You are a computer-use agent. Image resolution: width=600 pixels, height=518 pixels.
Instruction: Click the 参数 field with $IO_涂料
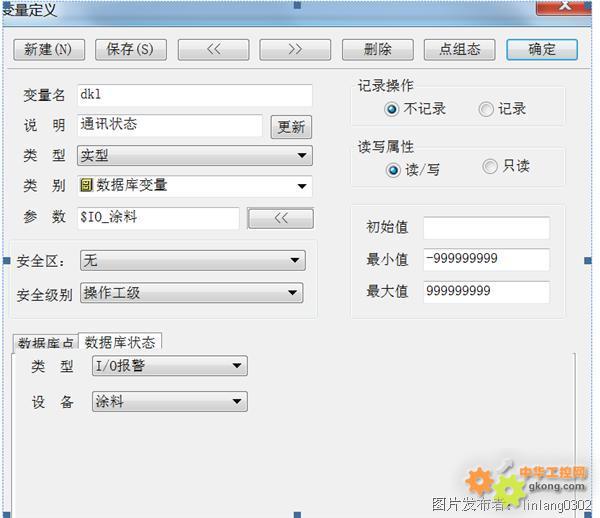(158, 218)
